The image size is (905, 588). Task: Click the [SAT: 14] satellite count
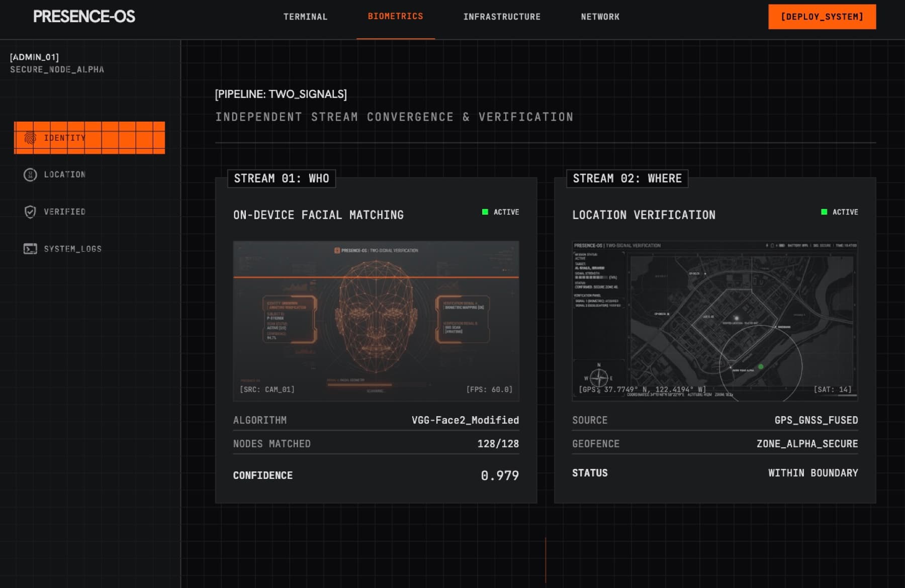[832, 389]
